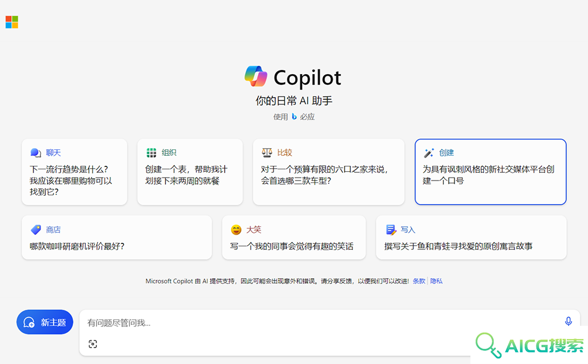Click the 使用 必应 label text

coord(294,116)
